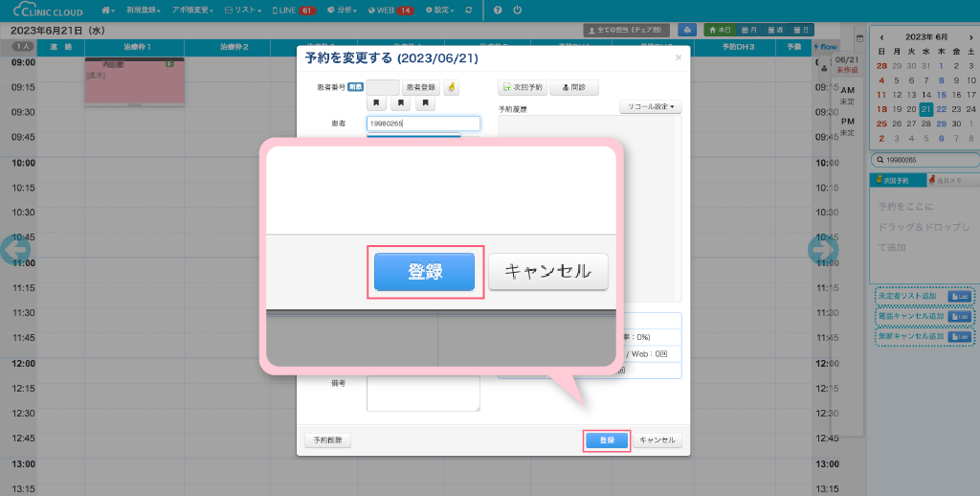Click the power logout icon
Viewport: 980px width, 496px height.
(x=517, y=10)
